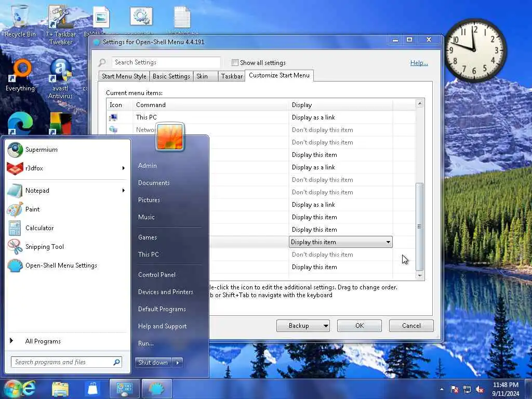This screenshot has height=399, width=532.
Task: Click the Search Settings input field
Action: pos(166,62)
